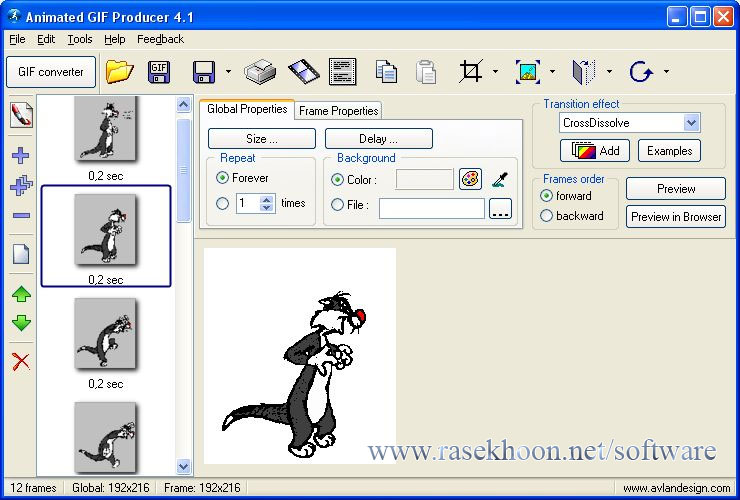Click the paste clipboard icon

pyautogui.click(x=426, y=72)
